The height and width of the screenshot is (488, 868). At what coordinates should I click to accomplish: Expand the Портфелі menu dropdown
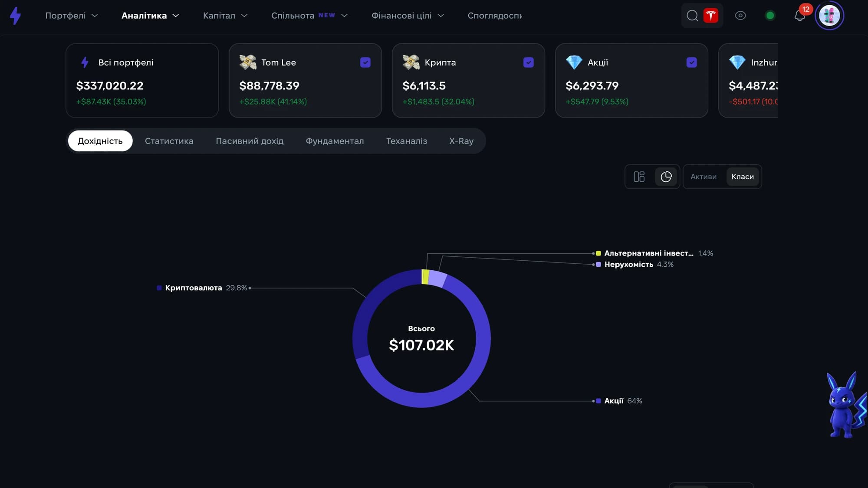point(72,16)
